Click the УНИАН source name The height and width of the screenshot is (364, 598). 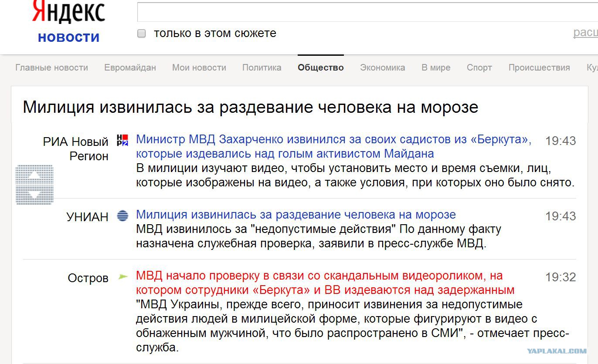(87, 217)
